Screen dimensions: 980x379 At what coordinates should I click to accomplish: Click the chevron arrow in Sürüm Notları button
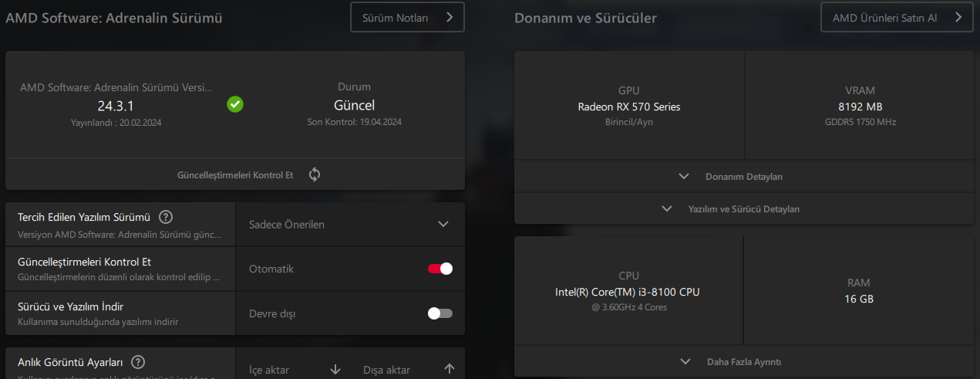(449, 17)
